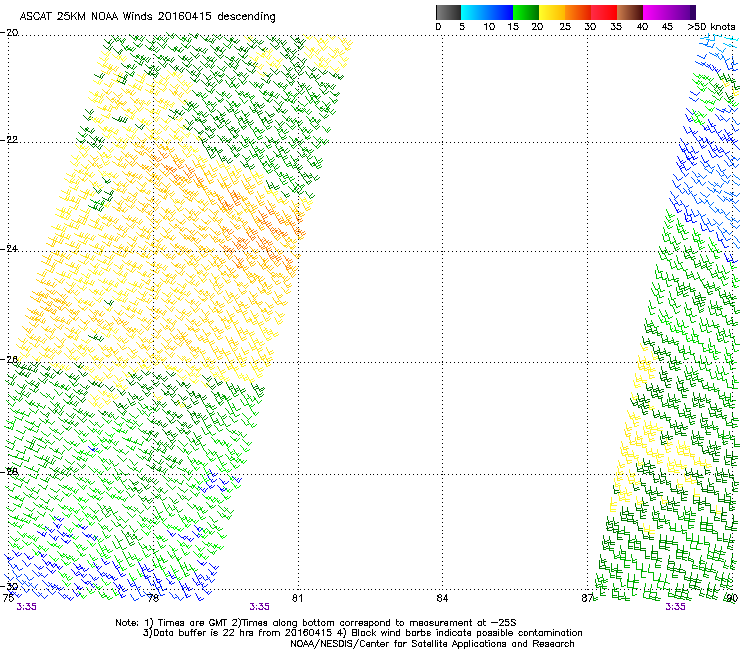Image resolution: width=740 pixels, height=650 pixels.
Task: Click the 90 longitude axis label
Action: click(x=732, y=598)
